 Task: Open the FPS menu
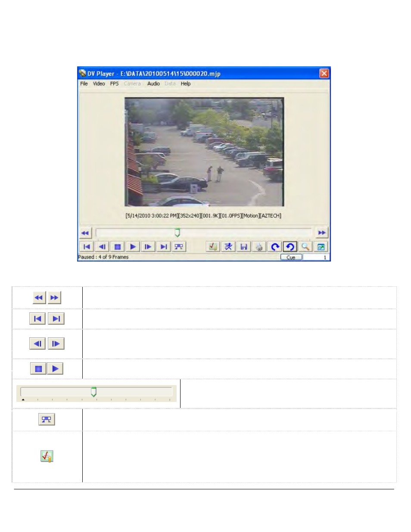(x=114, y=84)
